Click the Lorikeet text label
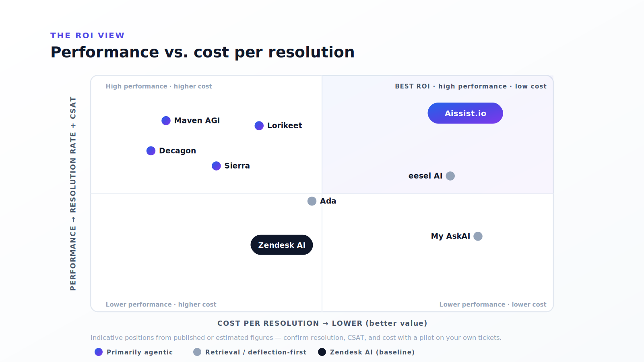 point(285,125)
